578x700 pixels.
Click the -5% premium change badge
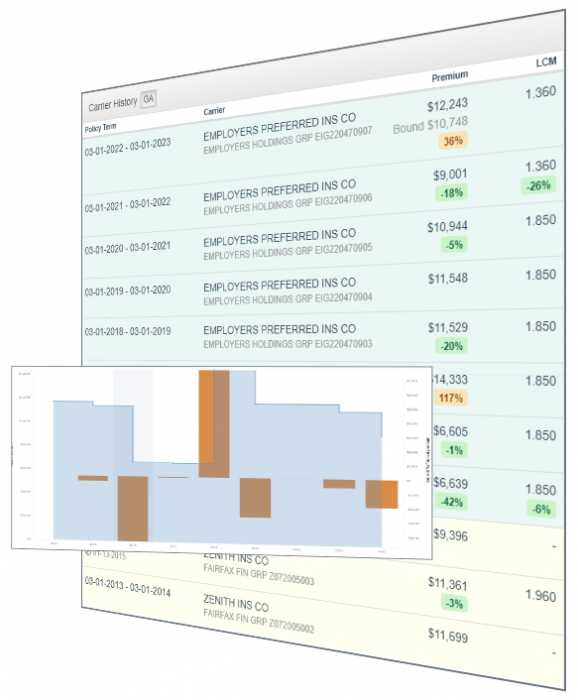click(454, 245)
